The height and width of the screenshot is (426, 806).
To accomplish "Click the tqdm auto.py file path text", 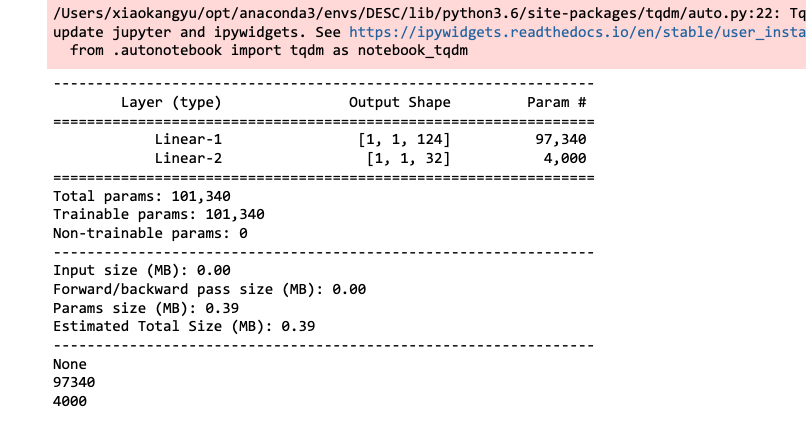I will [x=400, y=13].
